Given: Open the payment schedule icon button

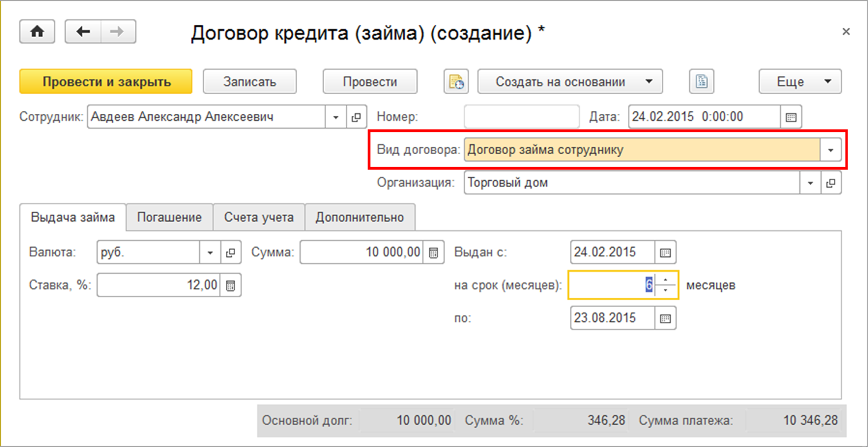Looking at the screenshot, I should point(456,82).
